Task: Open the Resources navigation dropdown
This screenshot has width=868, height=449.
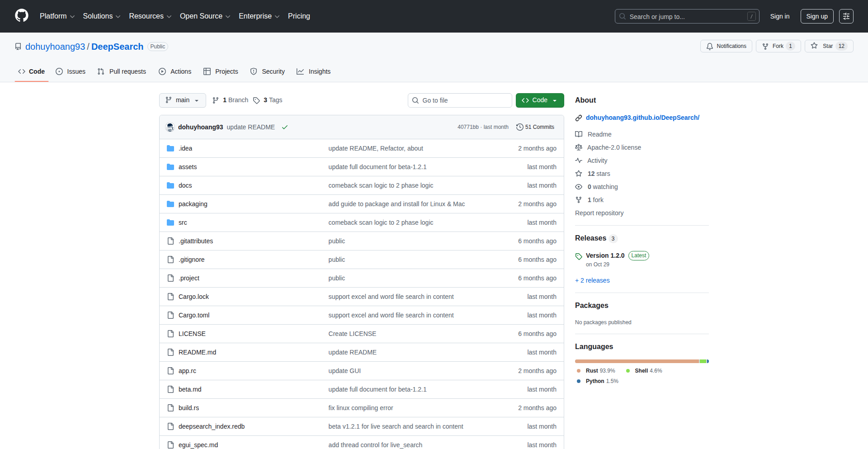Action: (x=150, y=16)
